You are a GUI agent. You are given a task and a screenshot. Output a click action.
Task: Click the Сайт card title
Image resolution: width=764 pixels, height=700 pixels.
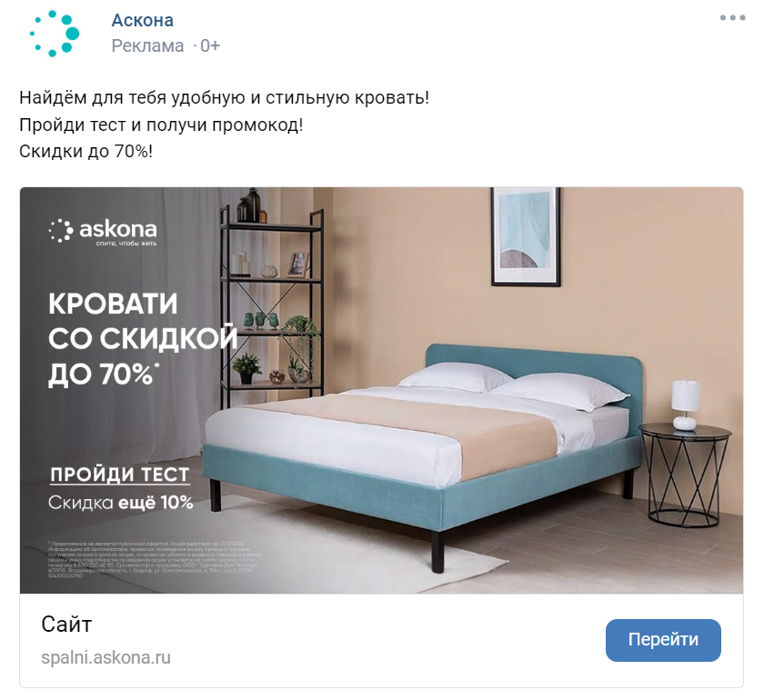66,625
